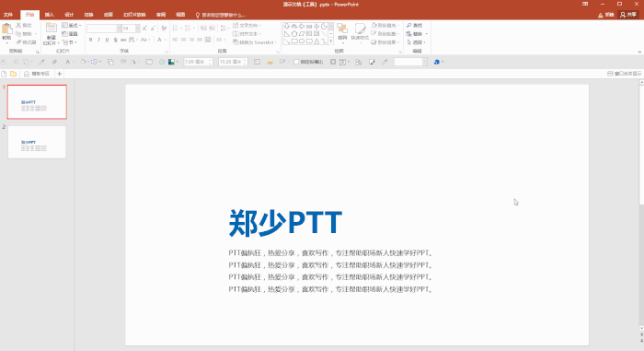Click the Cut (剪切) scissors icon

coord(18,26)
